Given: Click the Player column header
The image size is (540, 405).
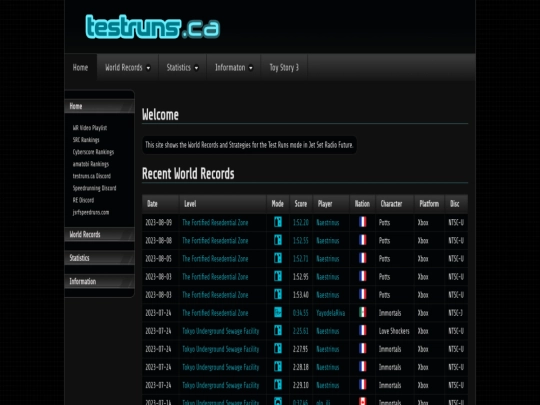Looking at the screenshot, I should pyautogui.click(x=331, y=204).
